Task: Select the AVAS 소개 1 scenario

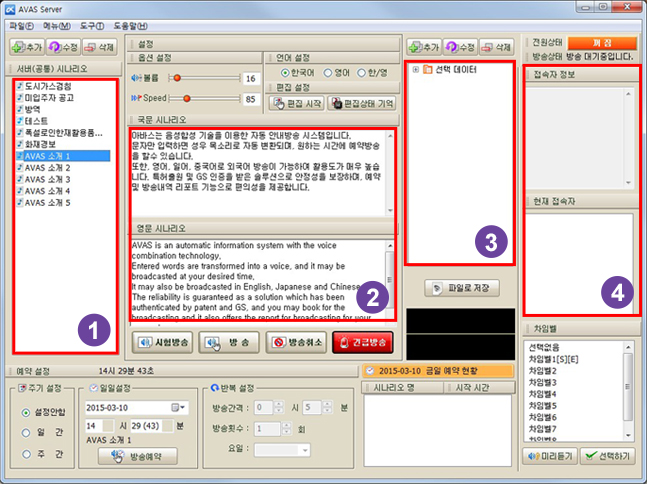Action: point(63,156)
